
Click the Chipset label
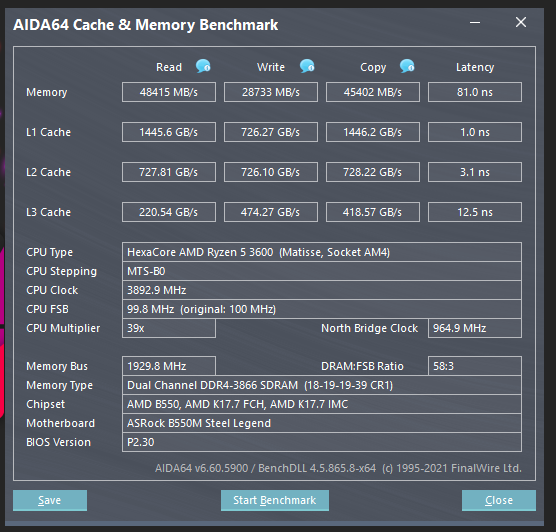coord(45,405)
